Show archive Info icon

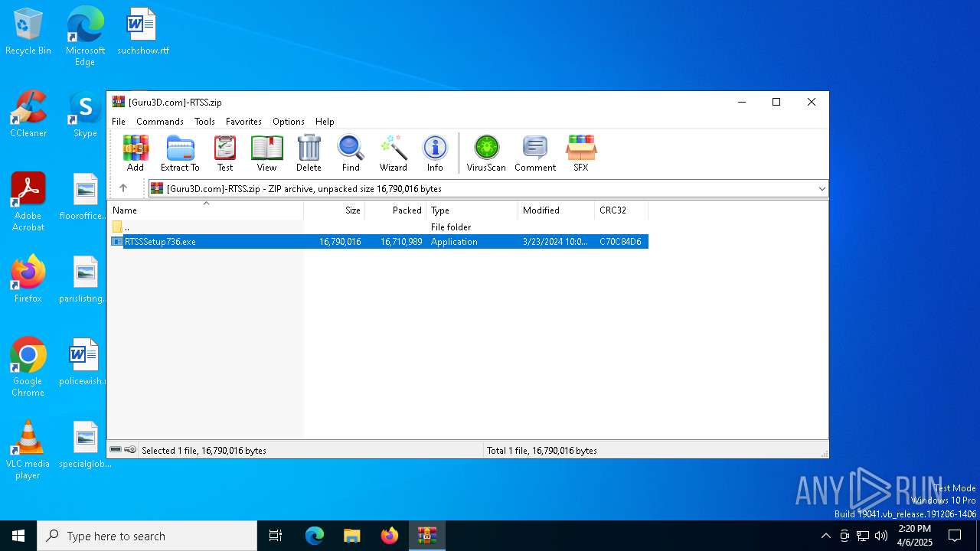435,153
